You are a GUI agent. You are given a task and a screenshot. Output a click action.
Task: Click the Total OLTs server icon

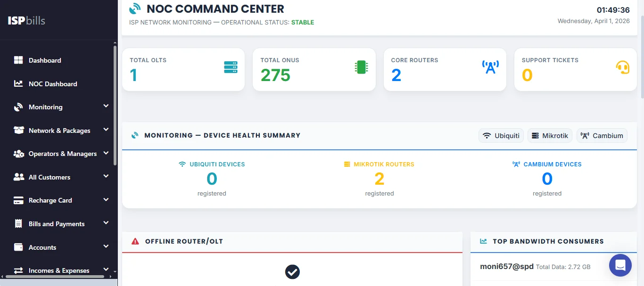coord(231,67)
